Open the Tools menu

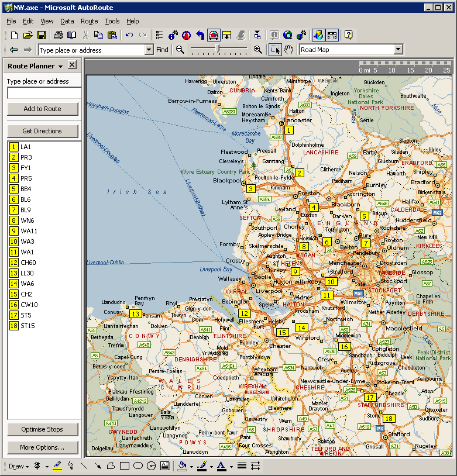tap(112, 21)
